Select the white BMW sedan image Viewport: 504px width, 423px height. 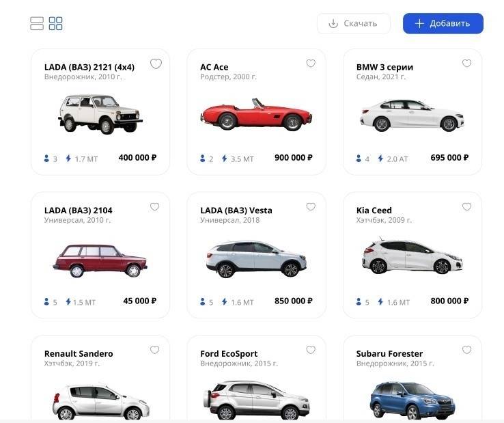(412, 115)
